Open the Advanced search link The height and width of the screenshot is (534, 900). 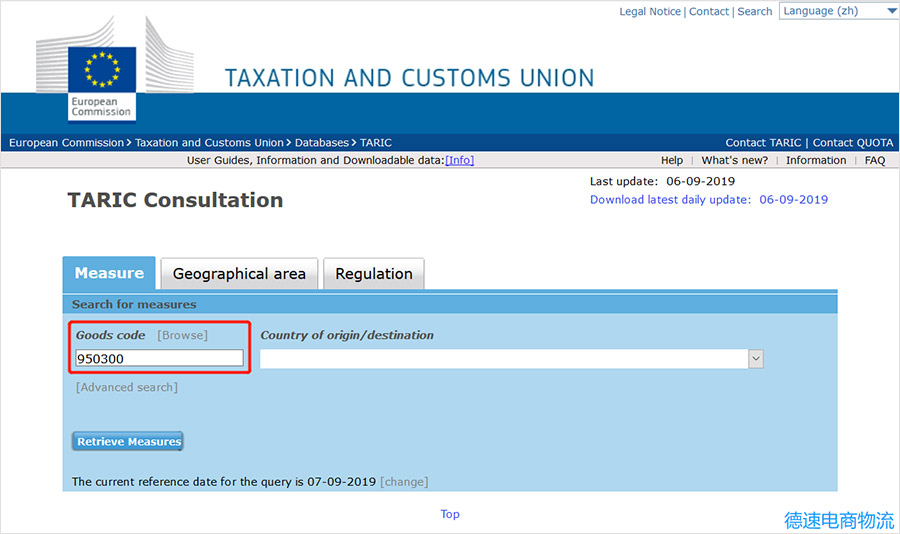click(x=127, y=387)
